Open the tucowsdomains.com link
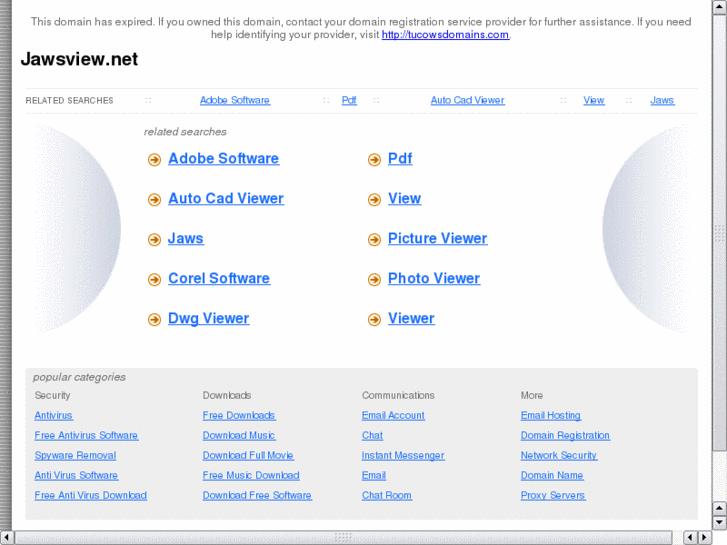This screenshot has height=545, width=727. 445,35
